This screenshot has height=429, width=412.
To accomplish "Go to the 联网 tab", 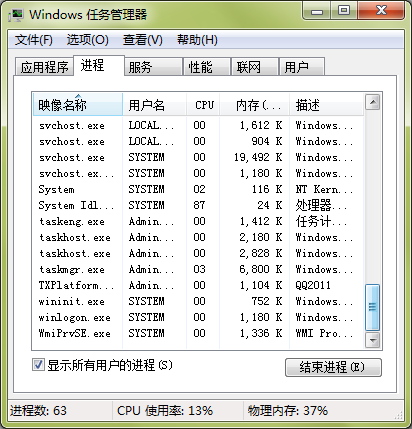I will tap(255, 67).
